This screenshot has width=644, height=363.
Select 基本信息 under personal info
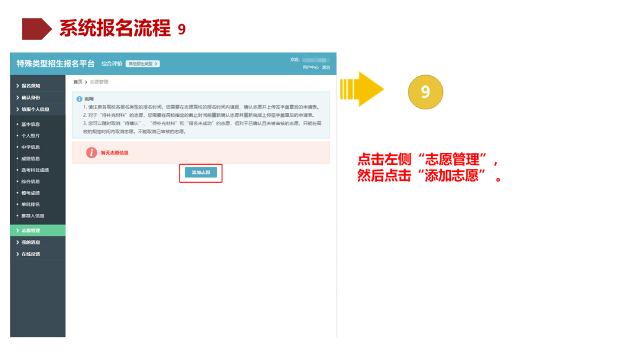(30, 124)
